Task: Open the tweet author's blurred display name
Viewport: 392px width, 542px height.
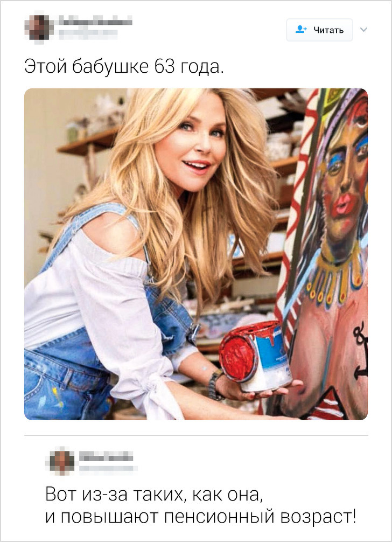Action: coord(95,20)
